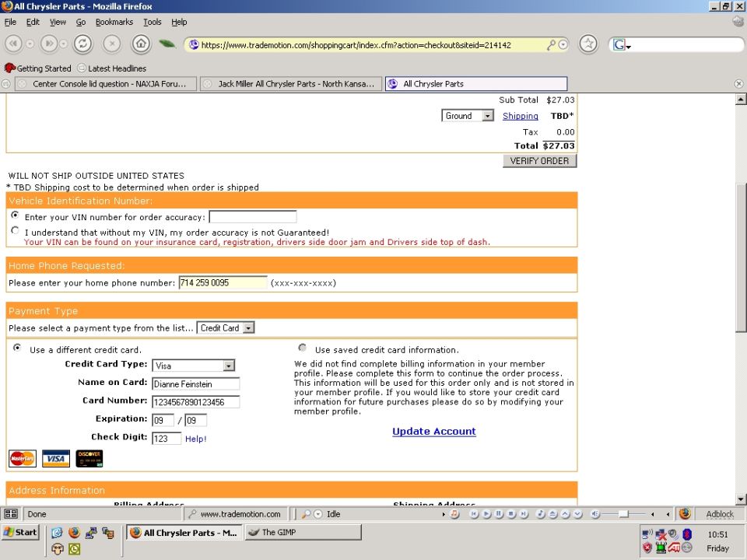This screenshot has height=560, width=747.
Task: Open the Help menu
Action: coord(179,22)
